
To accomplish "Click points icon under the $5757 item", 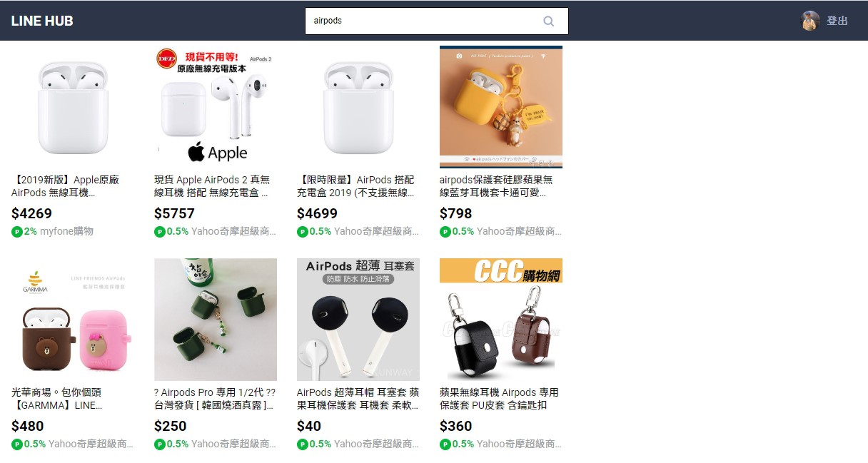I will click(160, 231).
